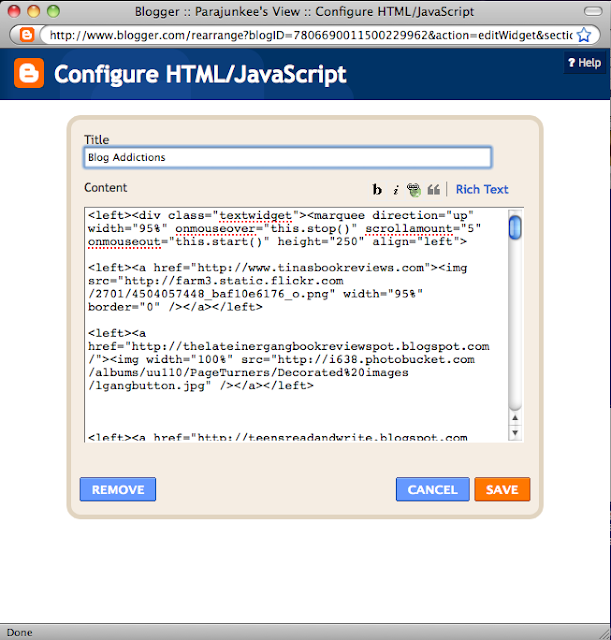This screenshot has height=640, width=611.
Task: Click inside the Content HTML text area
Action: pyautogui.click(x=296, y=324)
